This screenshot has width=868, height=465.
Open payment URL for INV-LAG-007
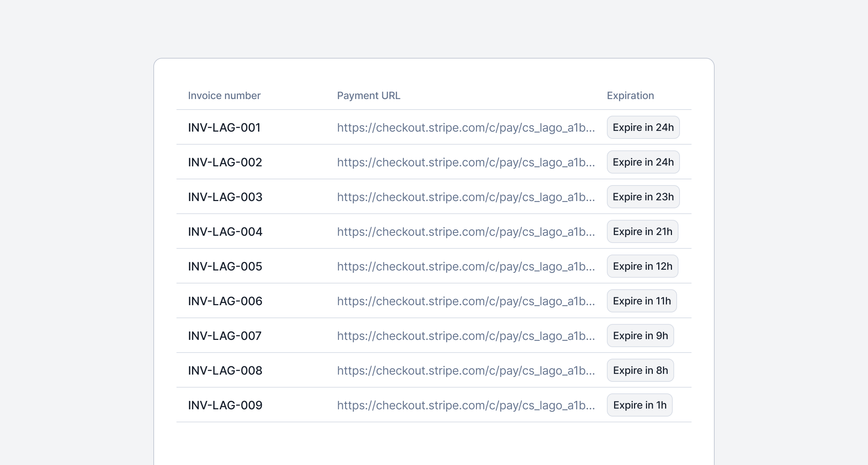pos(466,336)
